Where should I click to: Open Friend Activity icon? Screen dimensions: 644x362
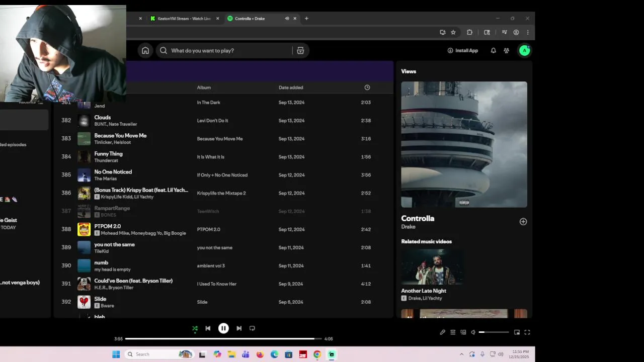pyautogui.click(x=507, y=50)
